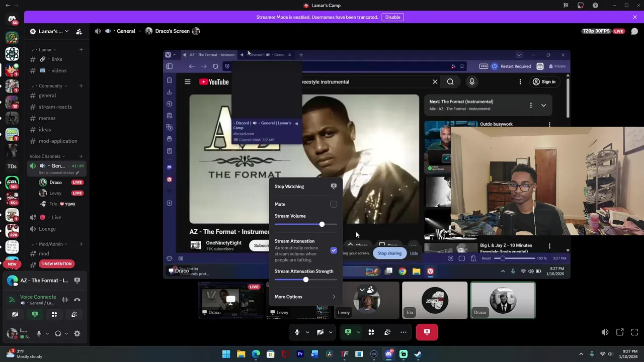Open the stream-reacts channel
Viewport: 644px width, 362px height.
pos(56,107)
